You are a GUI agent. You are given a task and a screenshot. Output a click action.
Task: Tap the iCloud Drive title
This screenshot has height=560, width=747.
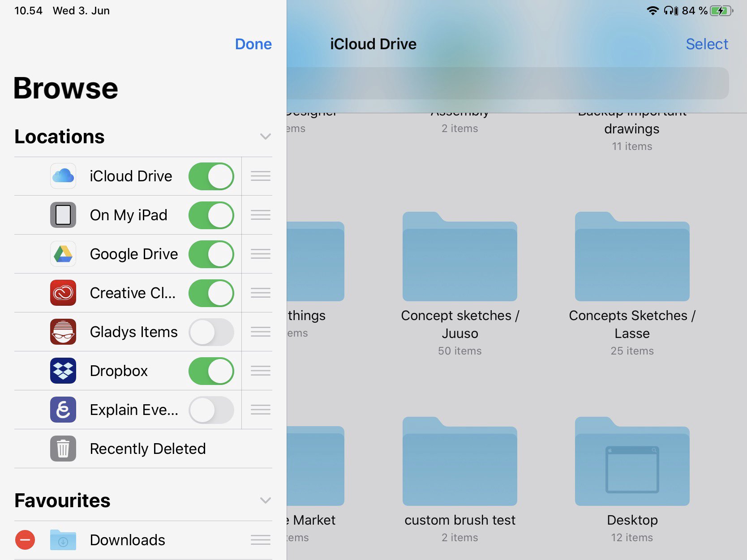click(373, 44)
